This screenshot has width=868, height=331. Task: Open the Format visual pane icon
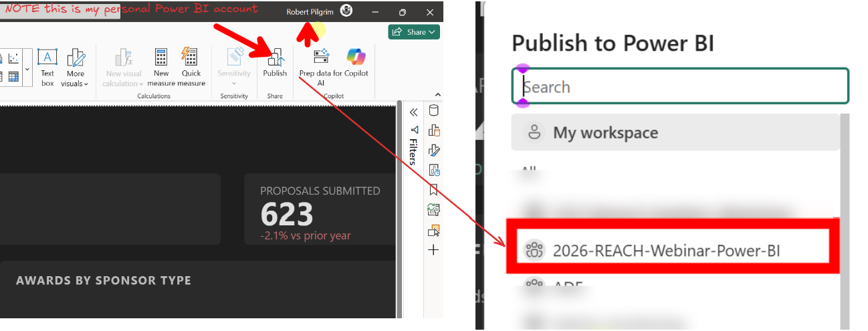[433, 150]
